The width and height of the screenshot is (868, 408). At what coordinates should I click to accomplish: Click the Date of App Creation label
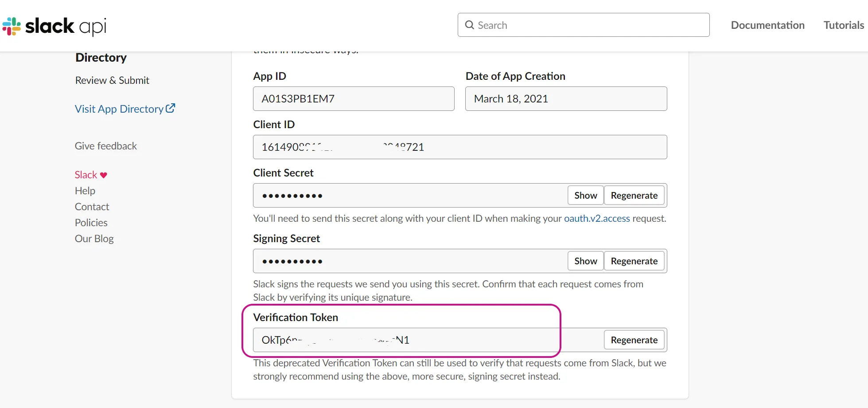[x=515, y=76]
